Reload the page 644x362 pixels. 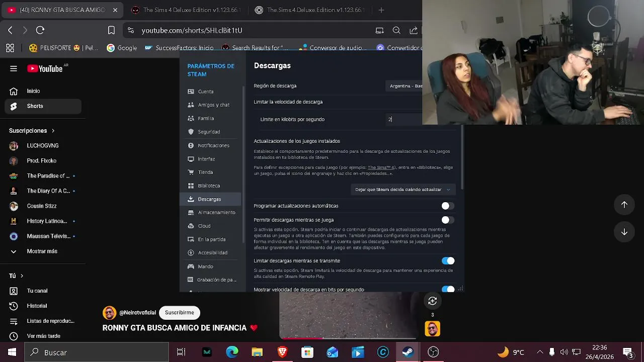(40, 30)
